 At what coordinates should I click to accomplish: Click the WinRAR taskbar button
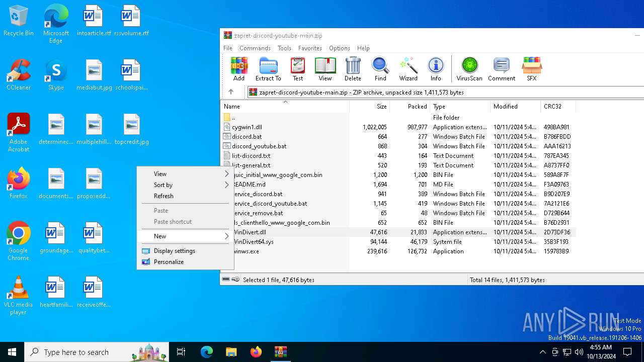[280, 352]
